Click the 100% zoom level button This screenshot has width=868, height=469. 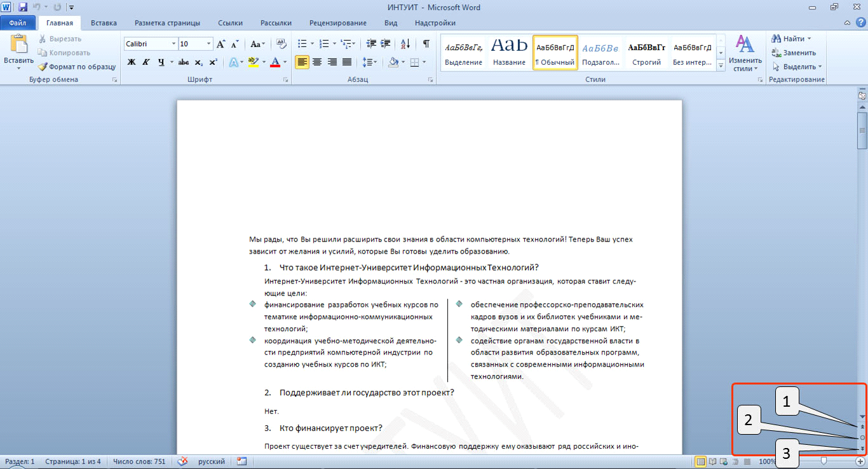768,461
